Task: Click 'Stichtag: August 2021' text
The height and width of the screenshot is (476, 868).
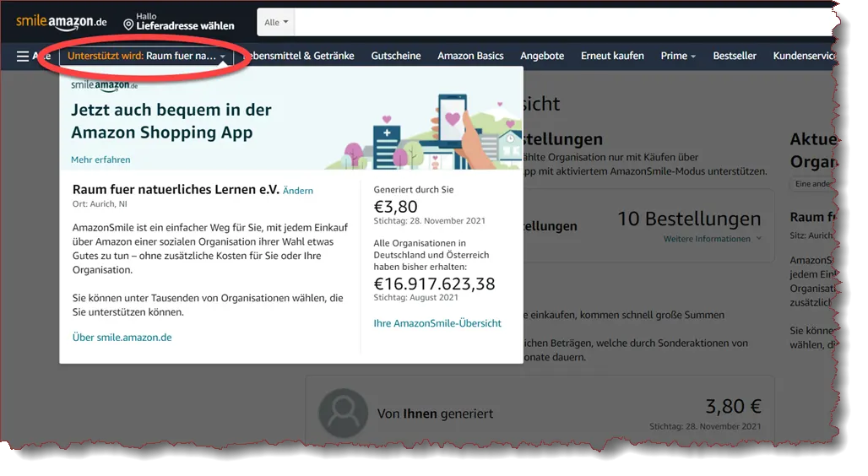Action: click(415, 297)
